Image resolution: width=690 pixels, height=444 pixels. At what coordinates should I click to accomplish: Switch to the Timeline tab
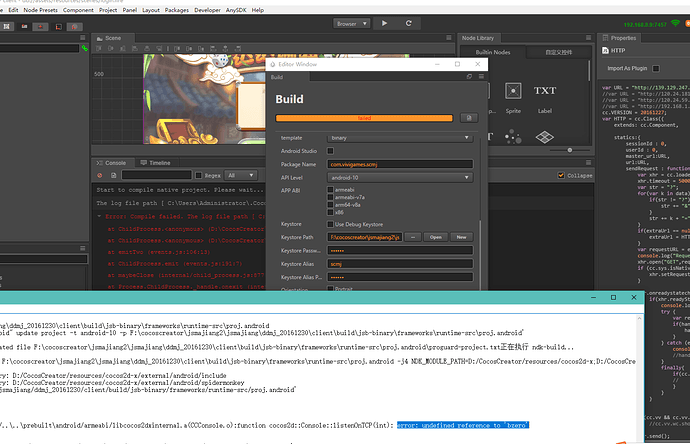click(x=155, y=163)
